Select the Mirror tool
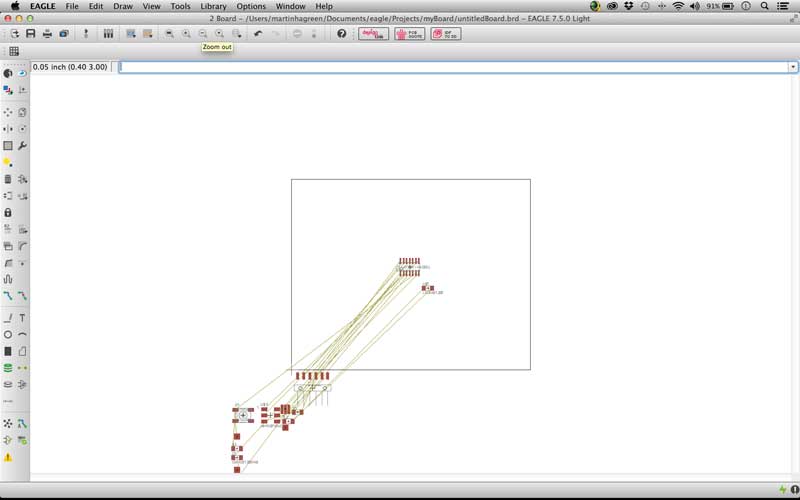Screen dimensions: 800x500 pyautogui.click(x=8, y=129)
